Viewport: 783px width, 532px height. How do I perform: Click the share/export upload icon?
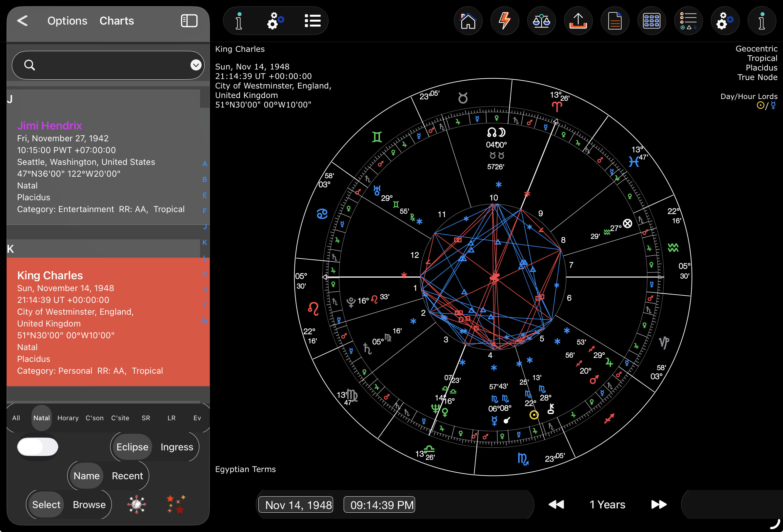click(578, 21)
